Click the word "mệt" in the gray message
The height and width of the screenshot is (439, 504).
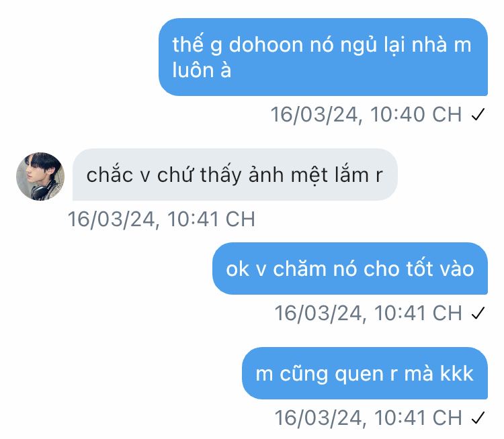tap(308, 175)
